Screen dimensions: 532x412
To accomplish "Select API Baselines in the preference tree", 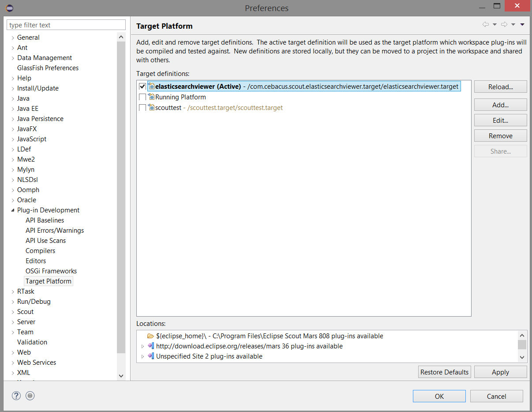I will [x=45, y=220].
